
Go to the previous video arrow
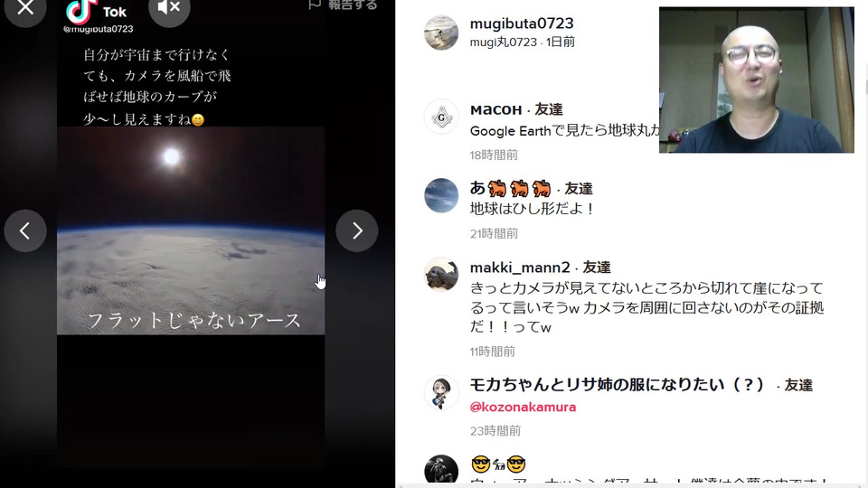pyautogui.click(x=25, y=230)
